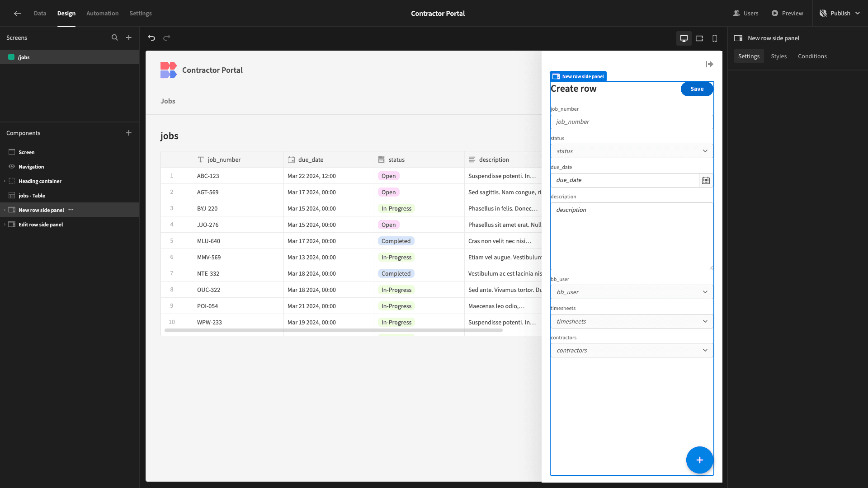Open the Data tab
The image size is (868, 488).
pos(40,14)
